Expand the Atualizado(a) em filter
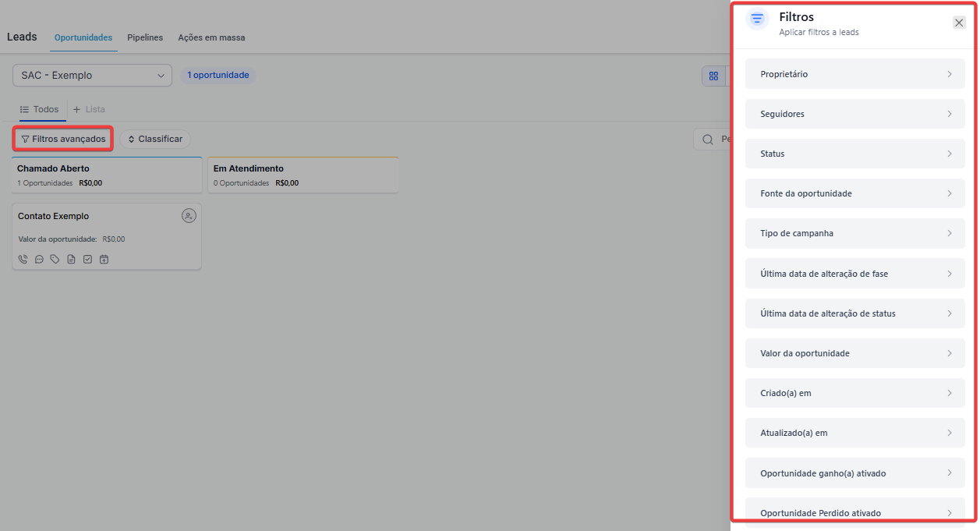 pos(855,433)
